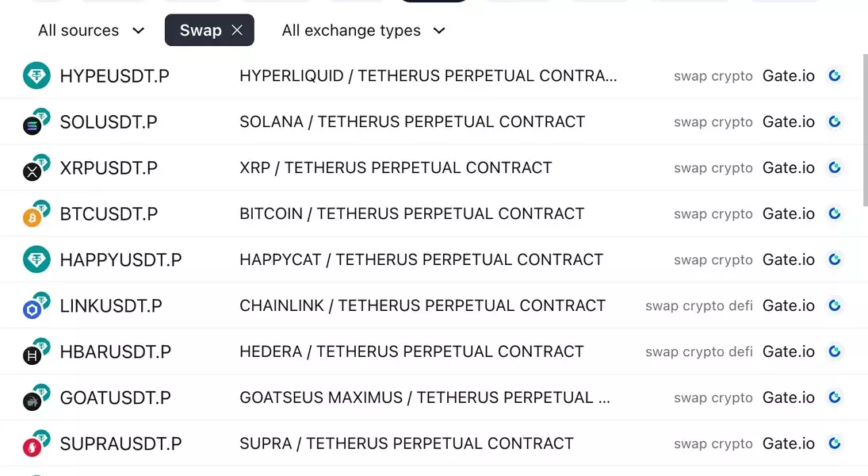868x476 pixels.
Task: Click the scrollbar on the right edge of the list
Action: [x=864, y=119]
